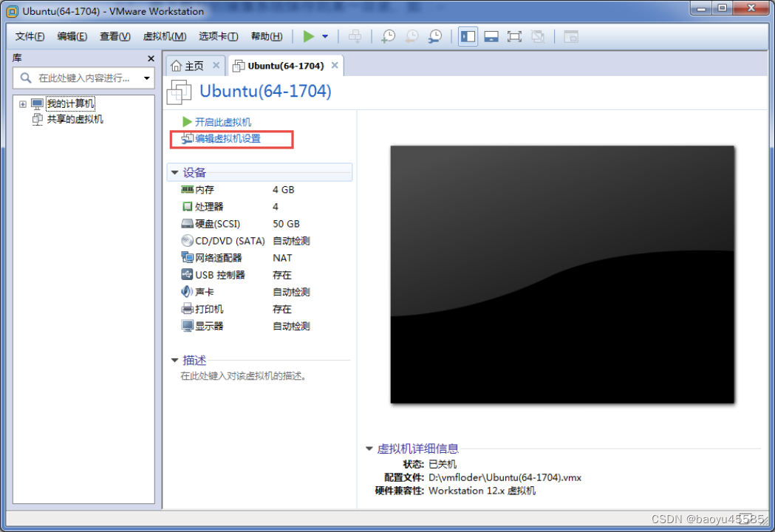This screenshot has height=532, width=775.
Task: Click the black VM screen preview thumbnail
Action: click(x=562, y=274)
